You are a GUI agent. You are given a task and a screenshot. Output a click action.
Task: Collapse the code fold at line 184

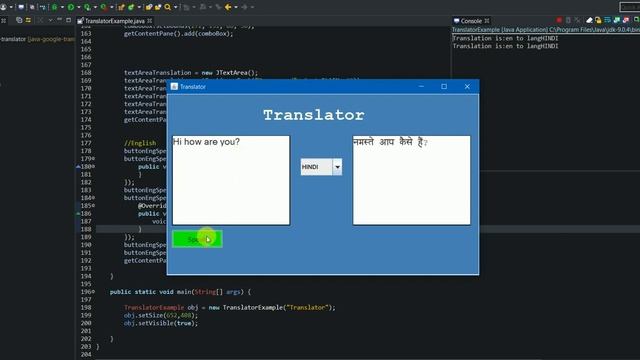[x=93, y=198]
